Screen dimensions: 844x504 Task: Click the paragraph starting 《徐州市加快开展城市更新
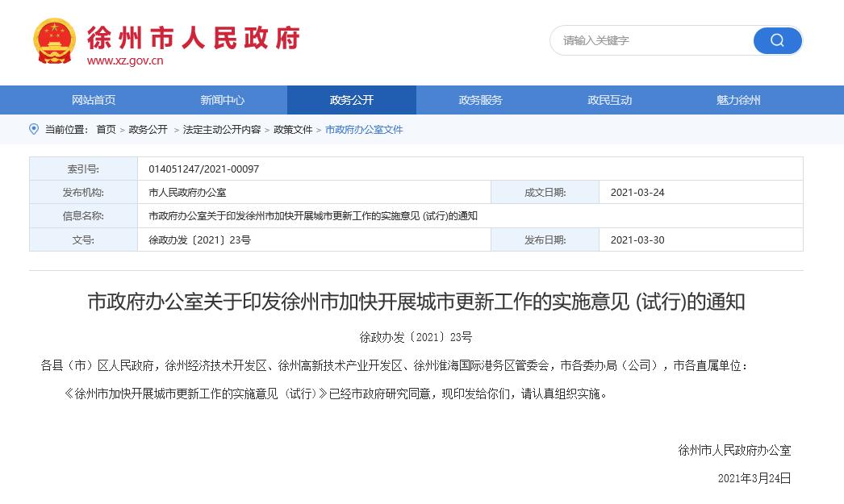pyautogui.click(x=336, y=394)
